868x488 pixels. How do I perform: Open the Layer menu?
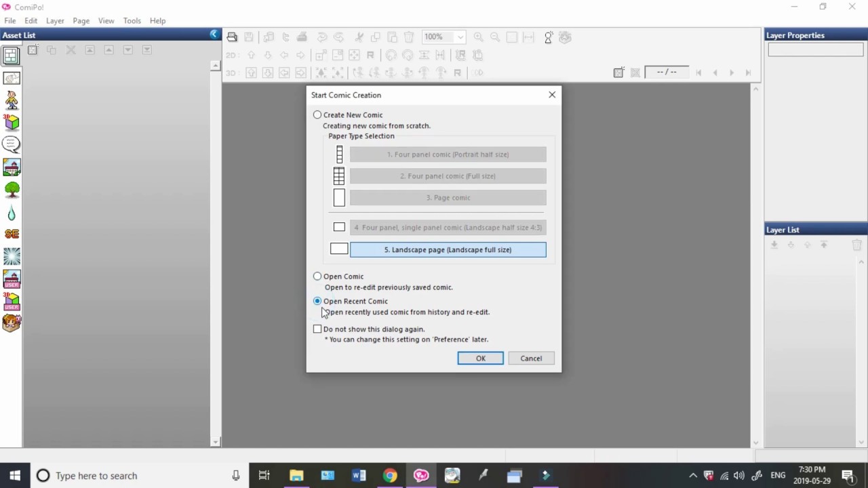[55, 20]
